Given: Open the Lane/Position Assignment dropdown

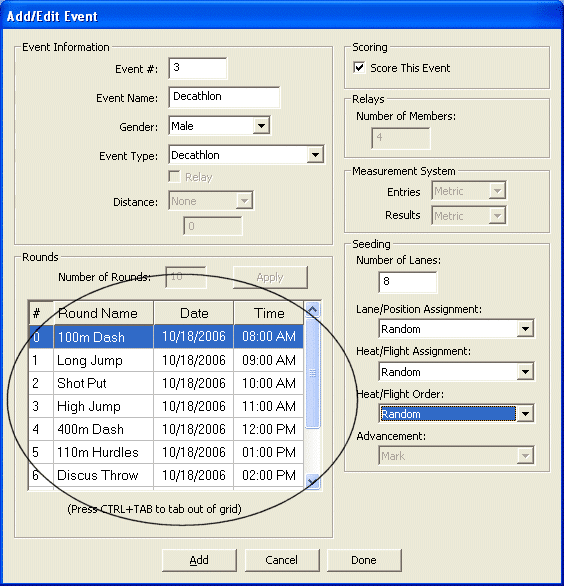Looking at the screenshot, I should point(525,329).
